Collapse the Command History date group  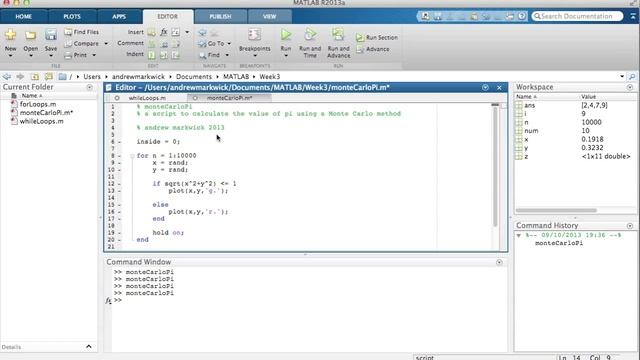tap(519, 236)
